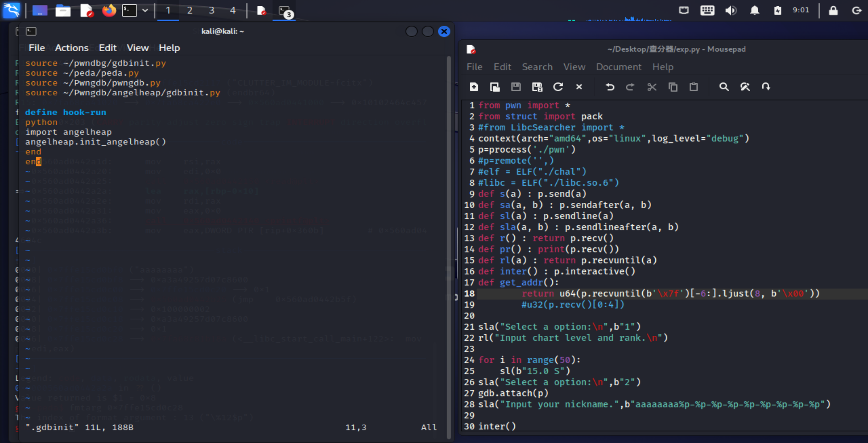Click the New document icon in Mousepad
868x443 pixels.
pyautogui.click(x=474, y=87)
